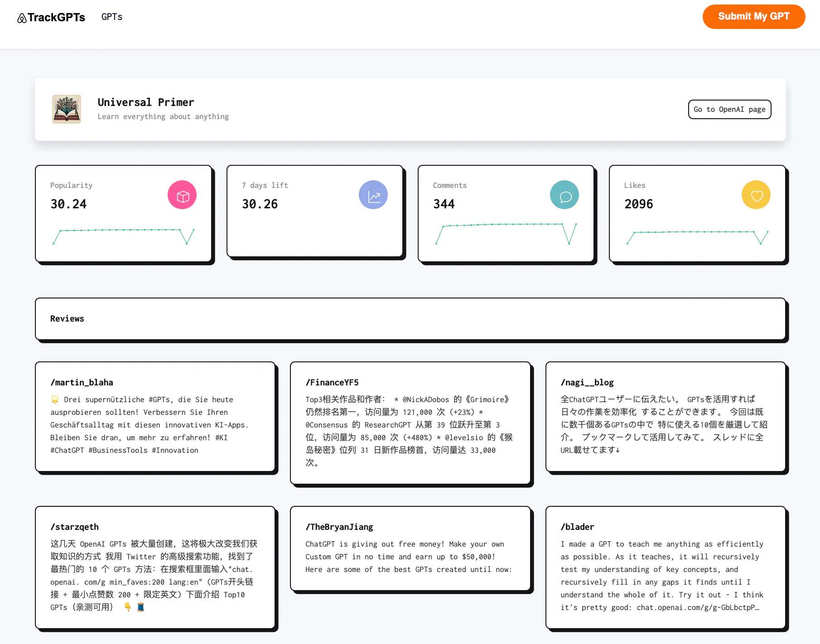Click the nagi__blog Japanese review text

pos(664,424)
